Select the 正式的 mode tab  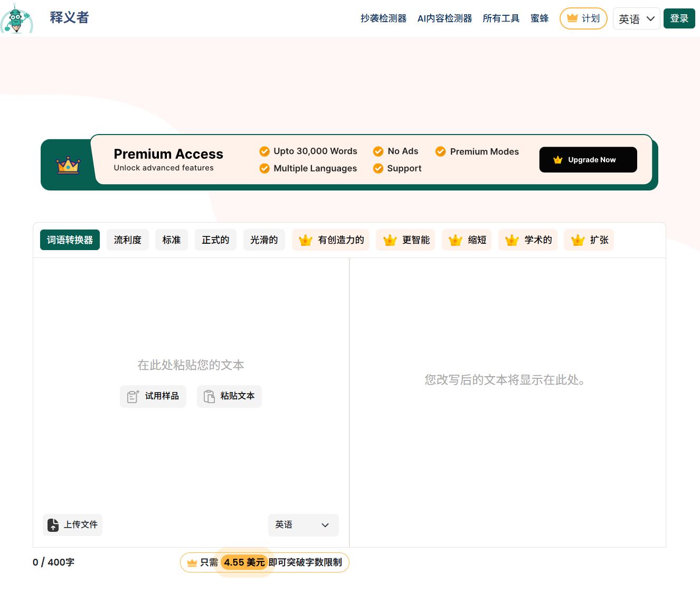click(x=215, y=240)
